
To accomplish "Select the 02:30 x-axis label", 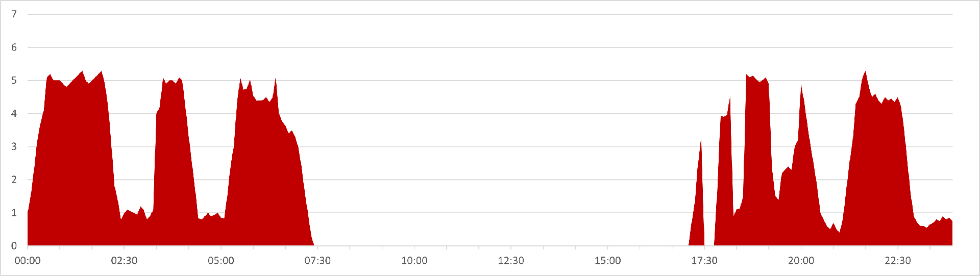I will pyautogui.click(x=124, y=261).
